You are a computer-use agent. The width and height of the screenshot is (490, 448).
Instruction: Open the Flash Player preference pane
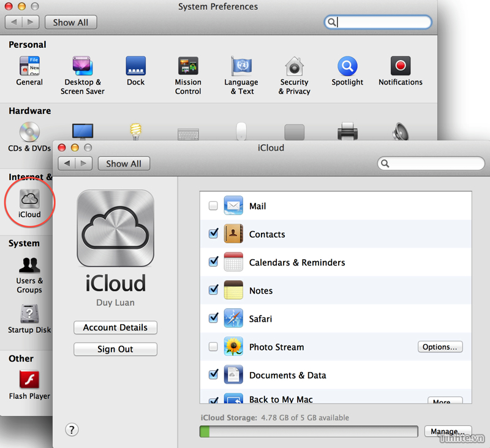click(29, 385)
